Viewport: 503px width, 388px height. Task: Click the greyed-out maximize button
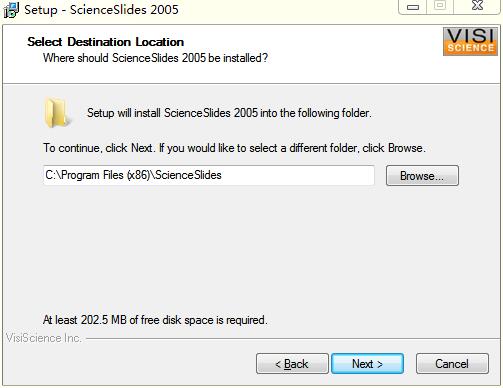tap(440, 6)
